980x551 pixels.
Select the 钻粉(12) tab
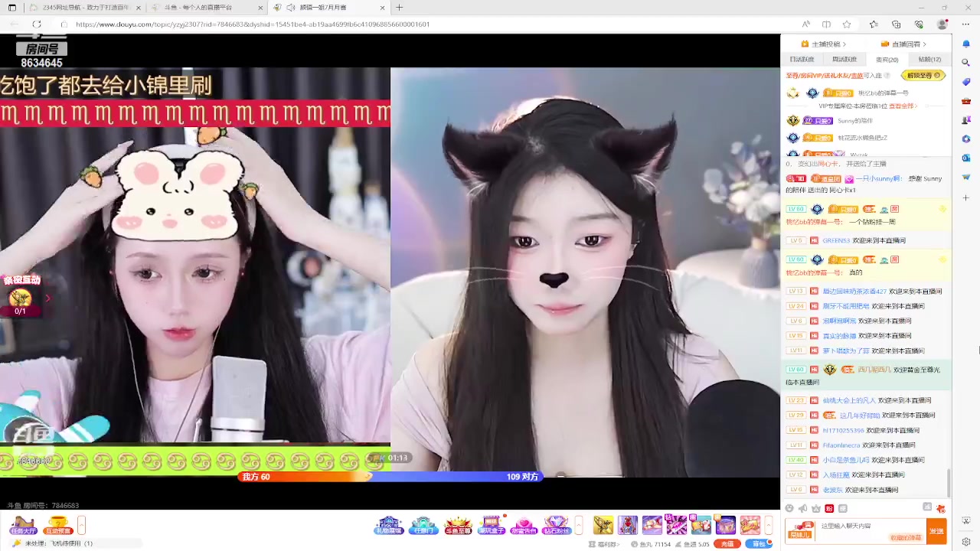(x=929, y=60)
